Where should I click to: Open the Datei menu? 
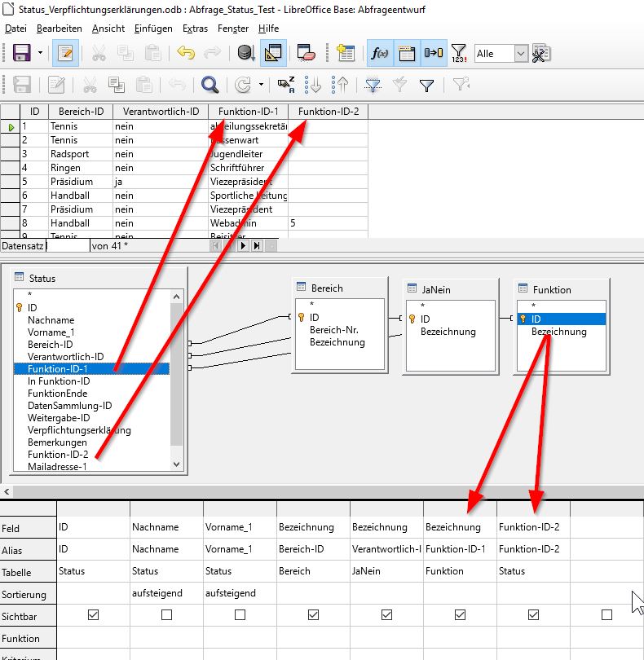point(15,29)
